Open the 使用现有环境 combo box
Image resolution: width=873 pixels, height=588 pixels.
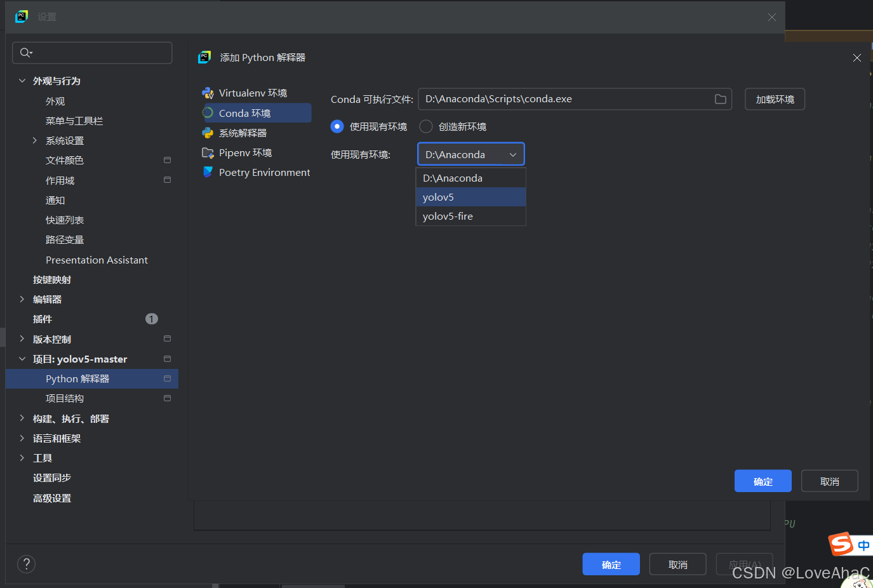(x=471, y=154)
